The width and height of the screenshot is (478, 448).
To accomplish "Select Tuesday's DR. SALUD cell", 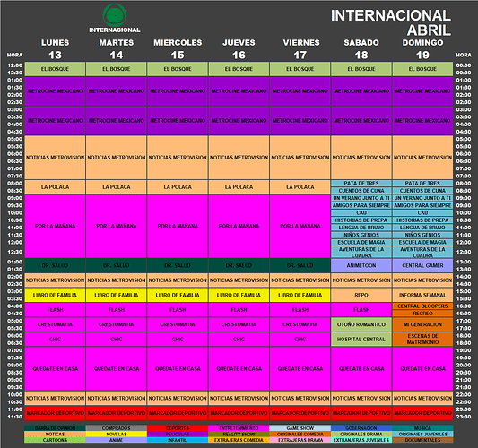I will pos(117,265).
